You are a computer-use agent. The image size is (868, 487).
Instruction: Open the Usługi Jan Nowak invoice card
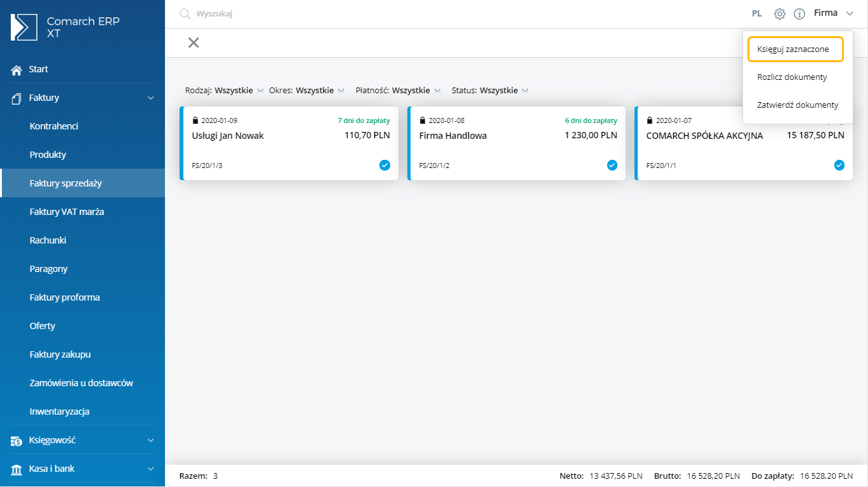(289, 143)
